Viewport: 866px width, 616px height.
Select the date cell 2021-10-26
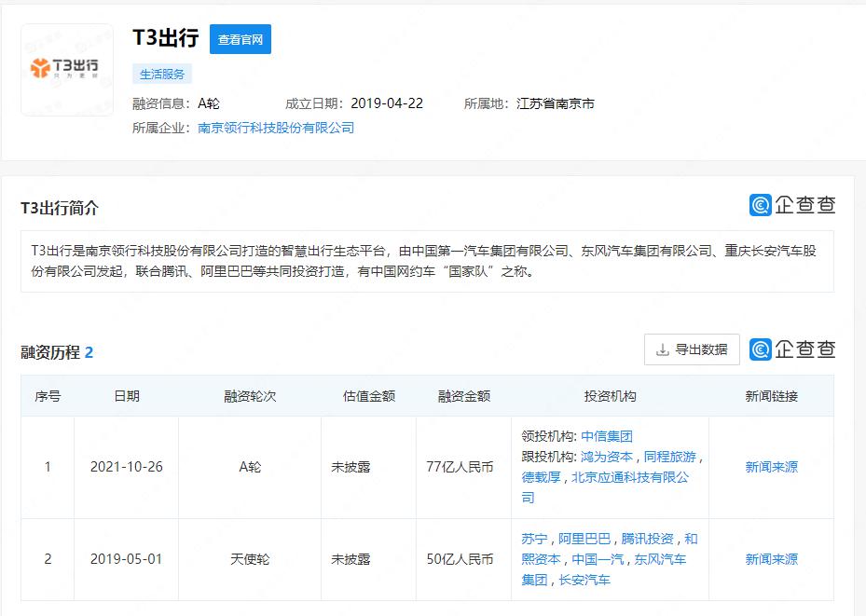127,467
